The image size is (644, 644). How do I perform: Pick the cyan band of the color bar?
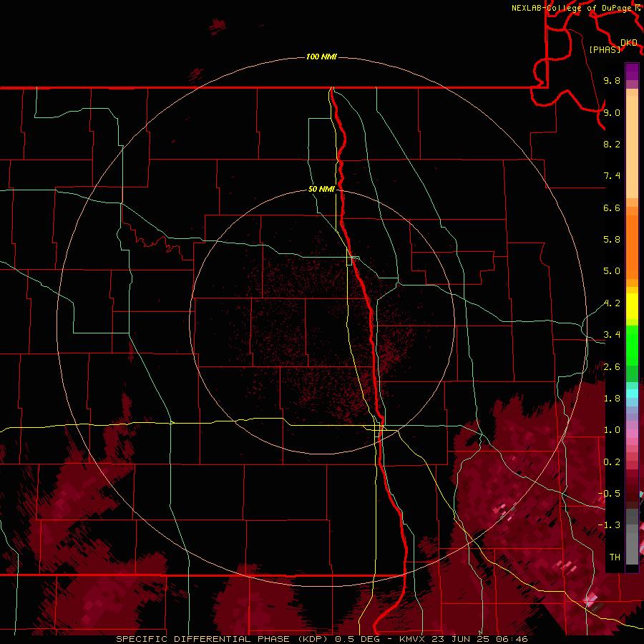point(632,394)
